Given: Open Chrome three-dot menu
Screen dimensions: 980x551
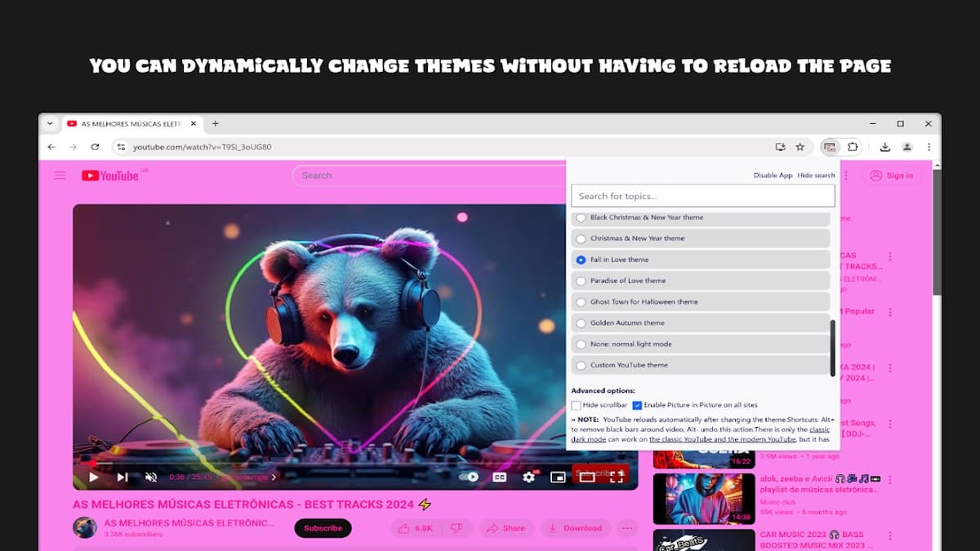Looking at the screenshot, I should point(929,147).
